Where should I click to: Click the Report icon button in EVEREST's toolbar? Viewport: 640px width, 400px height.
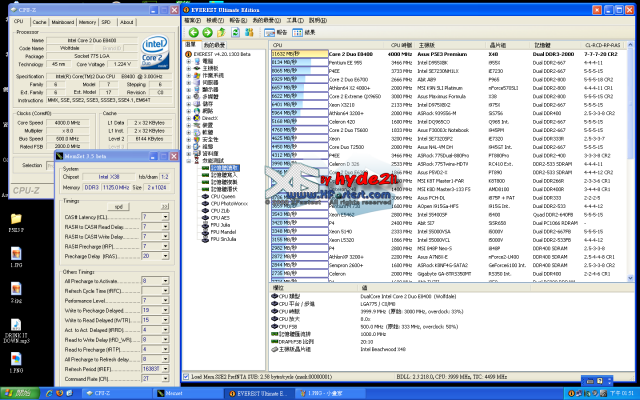[276, 32]
